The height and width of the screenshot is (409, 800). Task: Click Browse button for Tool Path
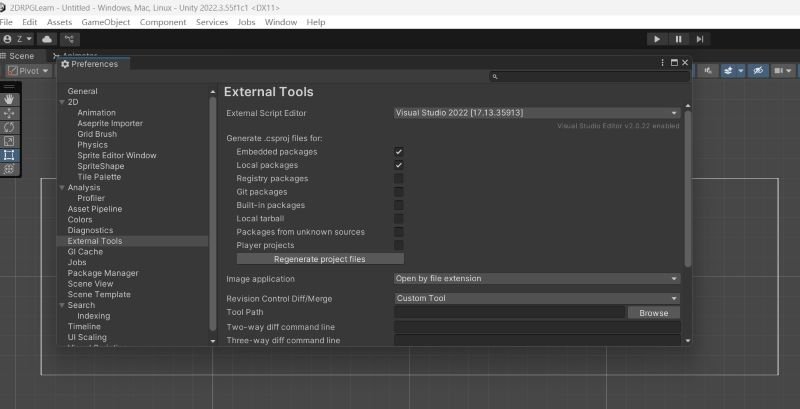pos(654,313)
